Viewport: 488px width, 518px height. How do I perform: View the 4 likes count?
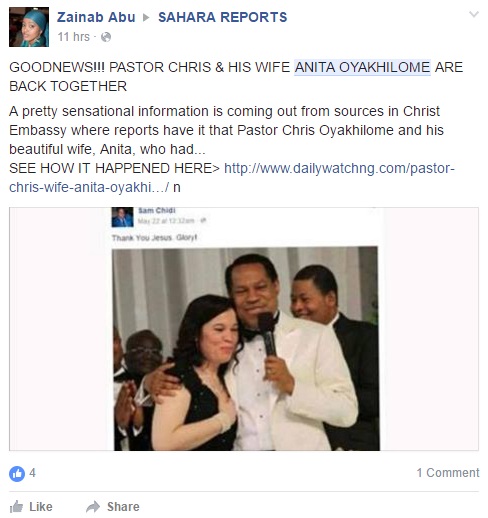32,473
